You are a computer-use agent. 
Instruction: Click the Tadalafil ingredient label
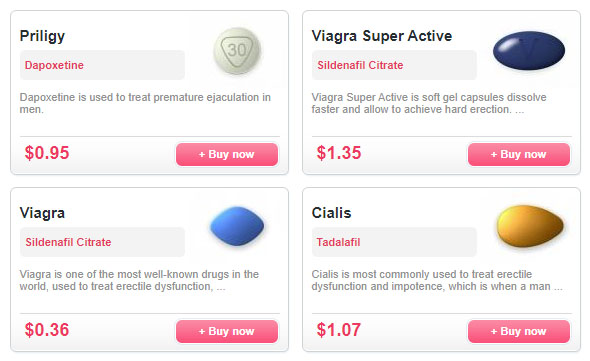[x=338, y=242]
